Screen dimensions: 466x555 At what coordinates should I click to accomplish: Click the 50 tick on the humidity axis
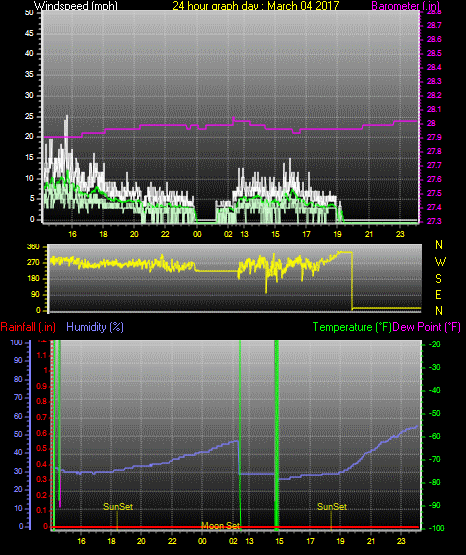[x=18, y=434]
